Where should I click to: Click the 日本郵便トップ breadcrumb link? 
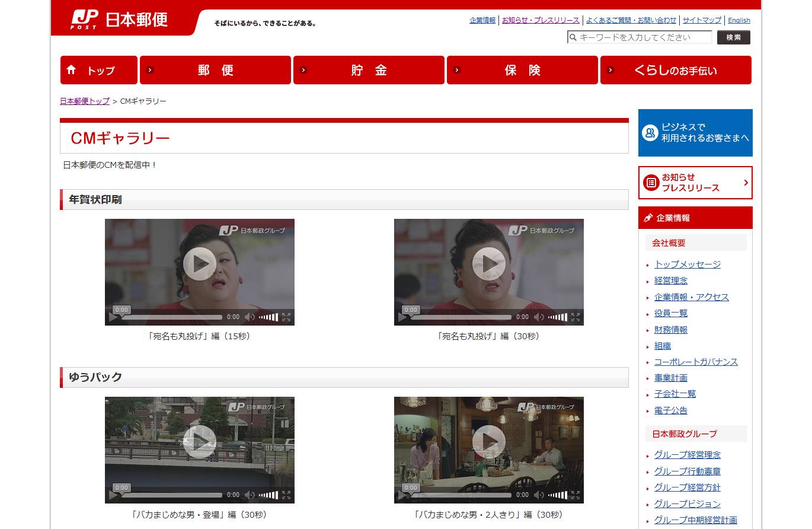coord(85,101)
